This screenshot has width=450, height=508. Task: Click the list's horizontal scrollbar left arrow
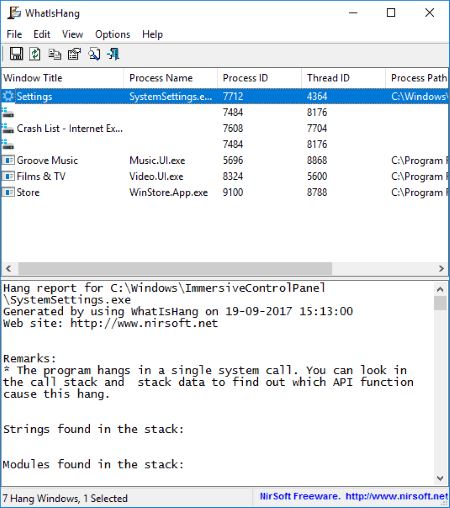tap(9, 268)
